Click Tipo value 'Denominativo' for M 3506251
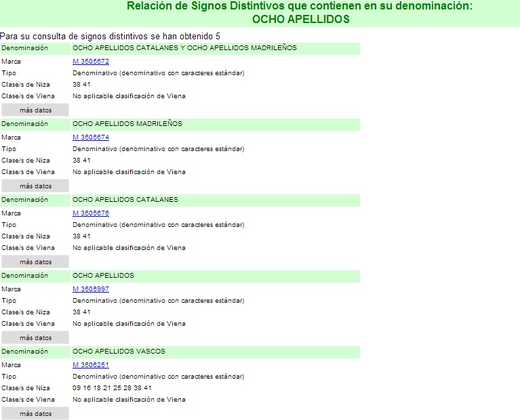The image size is (520, 420). [x=158, y=377]
